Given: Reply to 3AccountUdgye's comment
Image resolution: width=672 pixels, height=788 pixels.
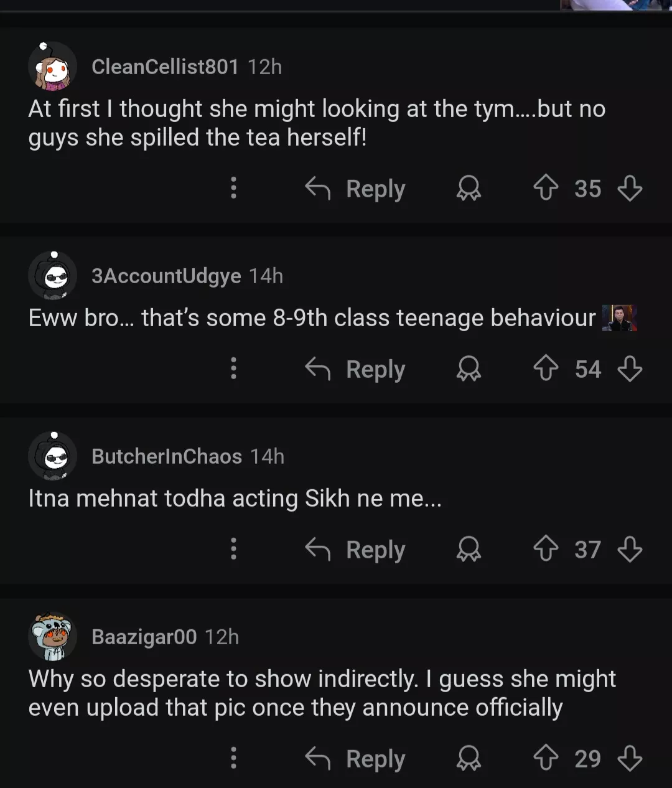Looking at the screenshot, I should point(355,368).
